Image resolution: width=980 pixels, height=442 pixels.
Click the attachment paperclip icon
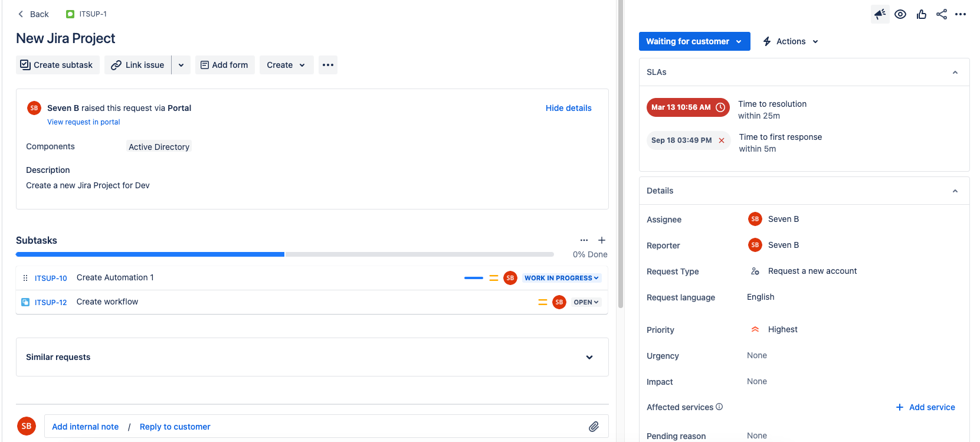click(x=594, y=427)
